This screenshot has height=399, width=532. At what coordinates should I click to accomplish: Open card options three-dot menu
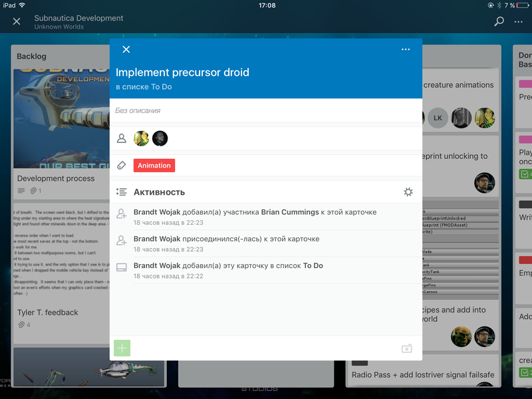tap(406, 49)
